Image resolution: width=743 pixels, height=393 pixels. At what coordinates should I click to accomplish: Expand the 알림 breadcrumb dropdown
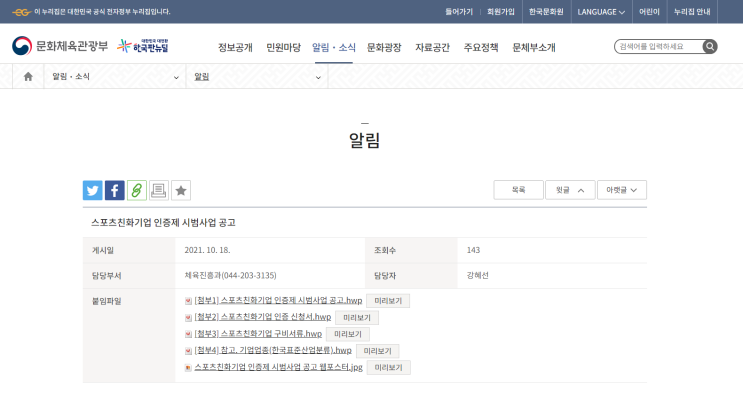tap(257, 76)
